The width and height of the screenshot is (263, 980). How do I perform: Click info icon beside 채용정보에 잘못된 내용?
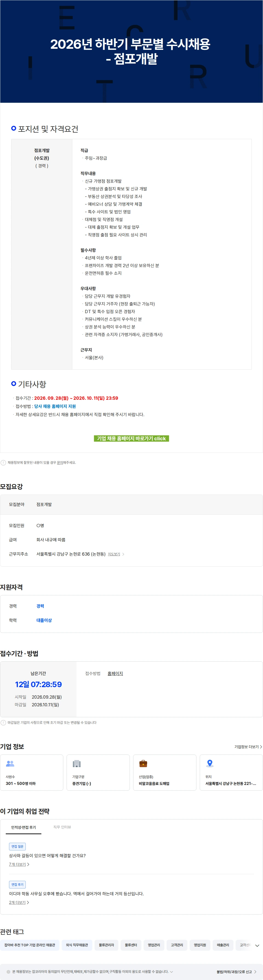coord(4,463)
